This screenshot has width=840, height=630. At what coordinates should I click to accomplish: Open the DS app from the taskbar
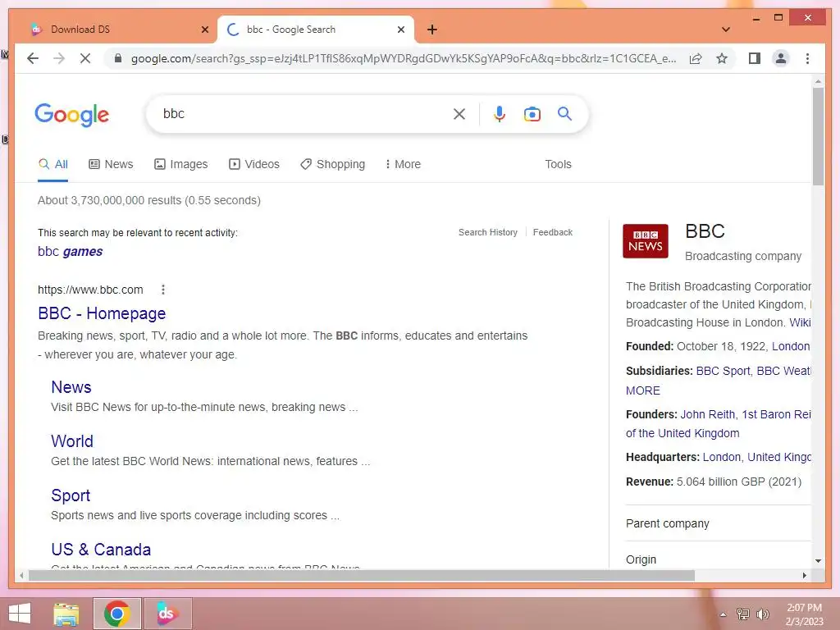(x=167, y=614)
